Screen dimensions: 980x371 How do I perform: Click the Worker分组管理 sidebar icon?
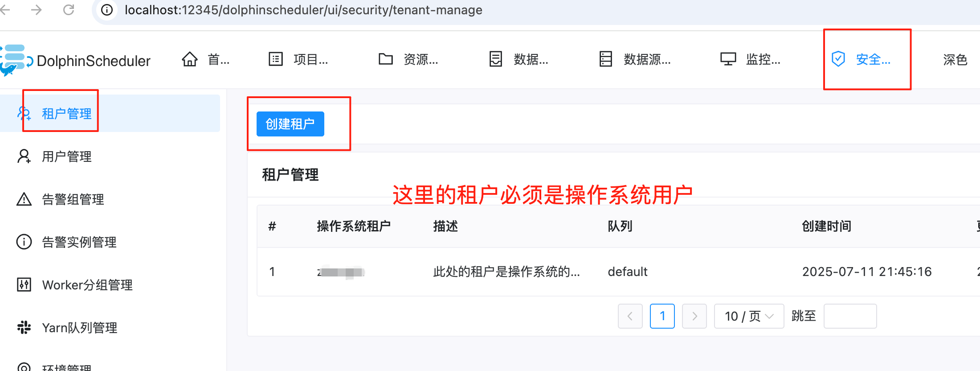pyautogui.click(x=24, y=284)
